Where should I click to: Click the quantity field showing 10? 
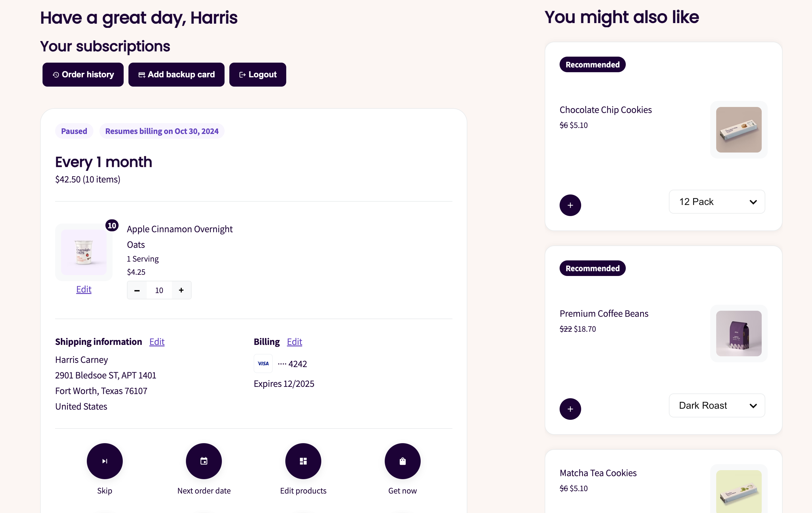159,290
